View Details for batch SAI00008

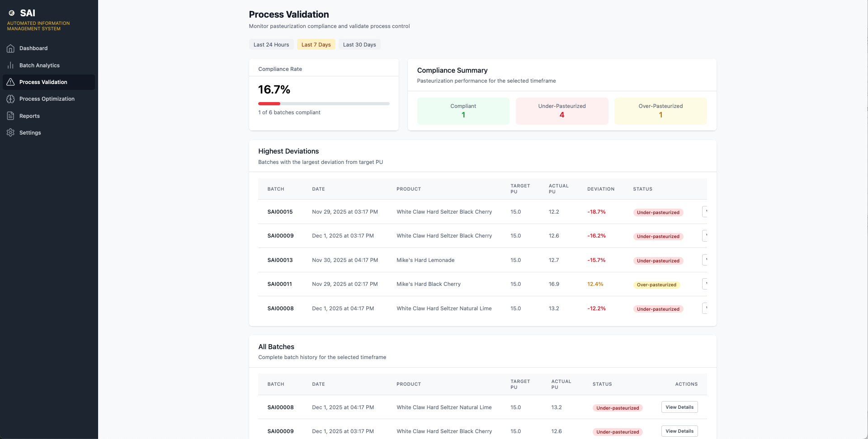pos(679,407)
